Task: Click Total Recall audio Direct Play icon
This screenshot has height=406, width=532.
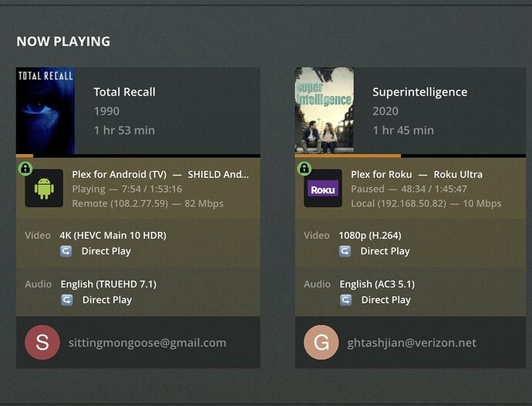Action: pos(67,300)
